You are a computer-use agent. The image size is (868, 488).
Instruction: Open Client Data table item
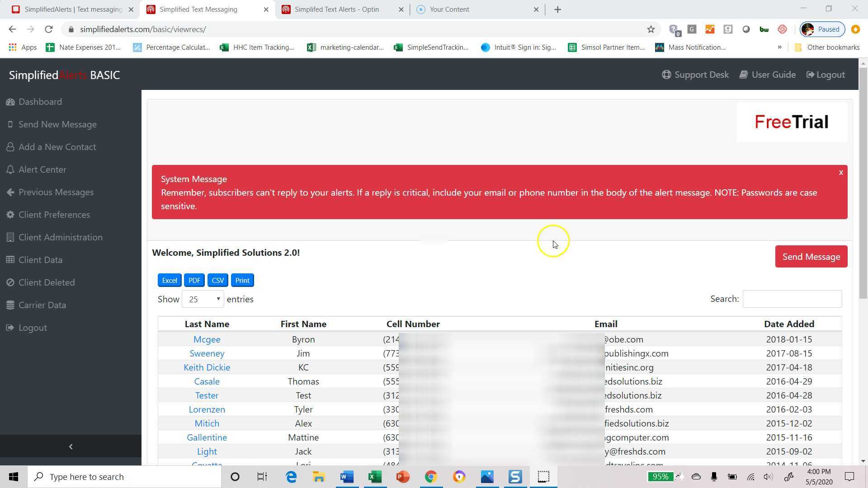coord(40,260)
